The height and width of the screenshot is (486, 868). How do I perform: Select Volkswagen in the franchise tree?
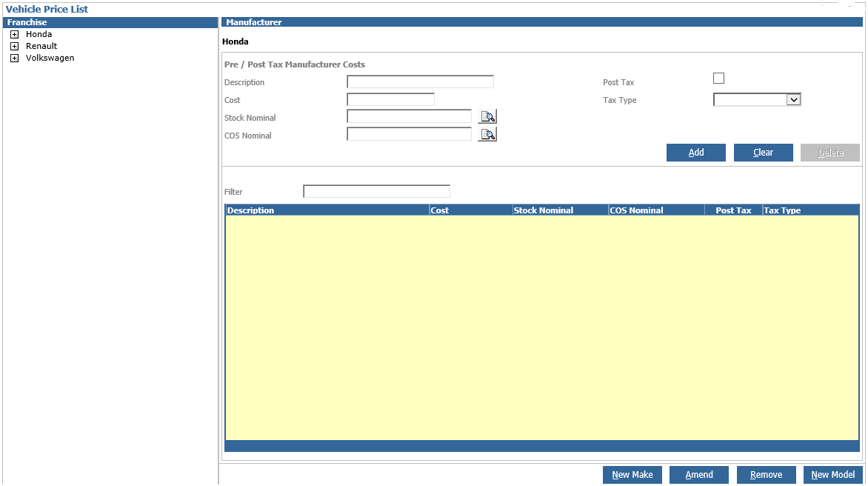tap(50, 58)
